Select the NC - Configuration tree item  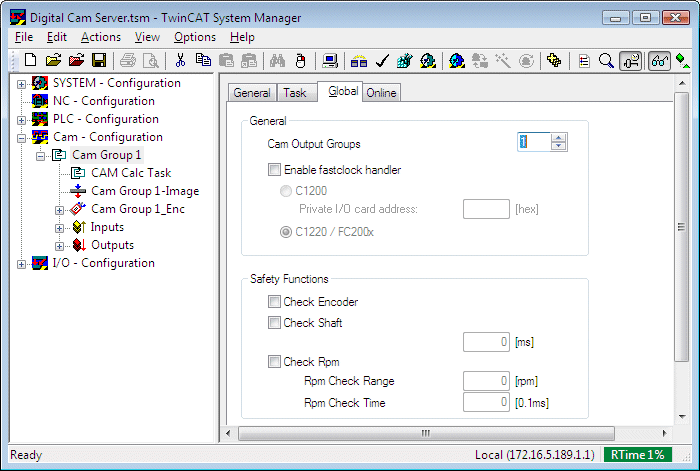tap(104, 101)
